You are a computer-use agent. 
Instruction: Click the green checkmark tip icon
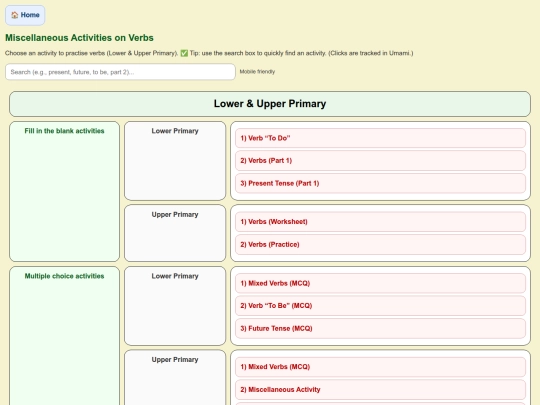point(184,53)
